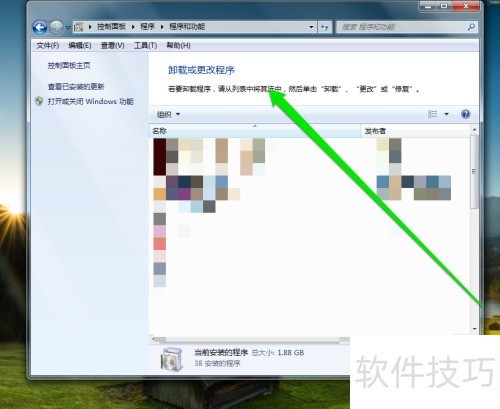Open the 文件(F) menu

[48, 45]
